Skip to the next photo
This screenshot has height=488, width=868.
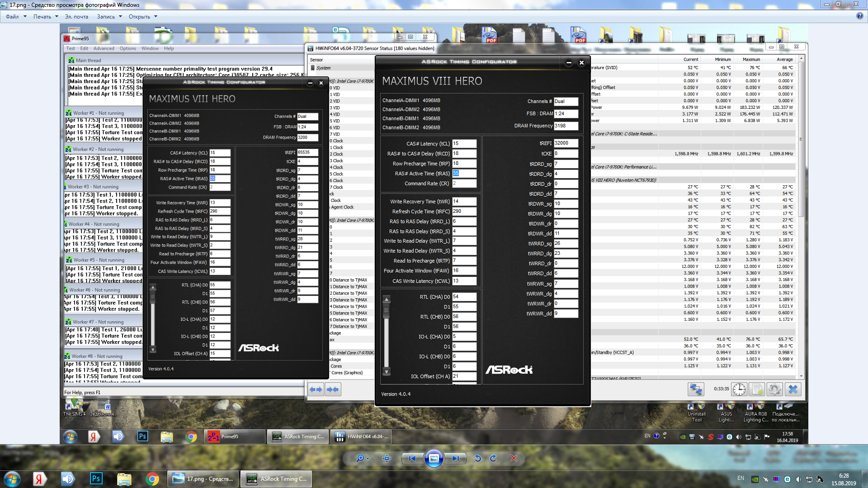click(x=455, y=458)
